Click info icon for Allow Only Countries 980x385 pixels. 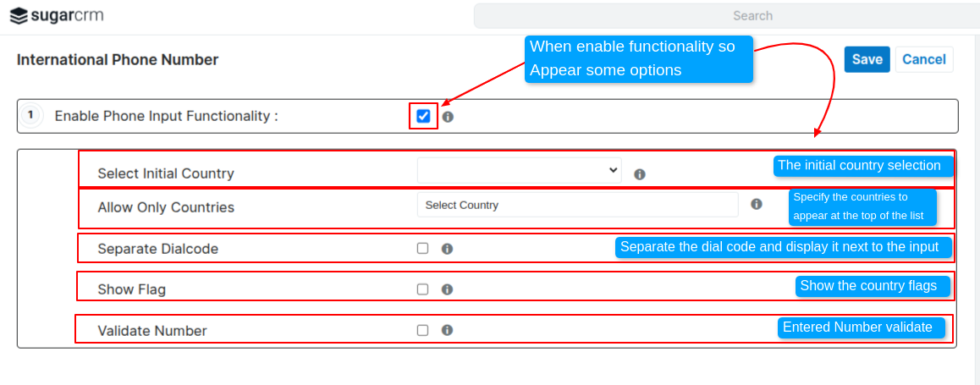[x=757, y=204]
